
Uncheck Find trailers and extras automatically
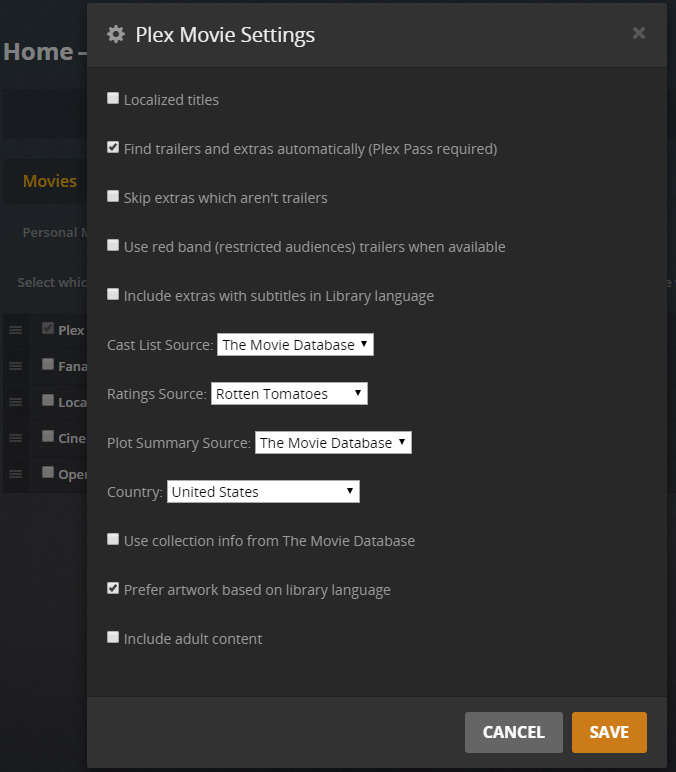click(x=113, y=148)
